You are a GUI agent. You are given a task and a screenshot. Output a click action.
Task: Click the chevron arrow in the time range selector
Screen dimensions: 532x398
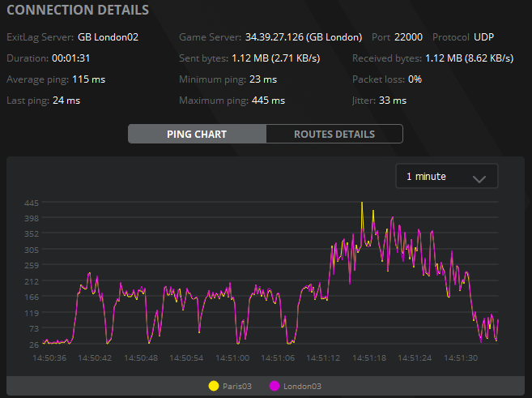tap(479, 178)
